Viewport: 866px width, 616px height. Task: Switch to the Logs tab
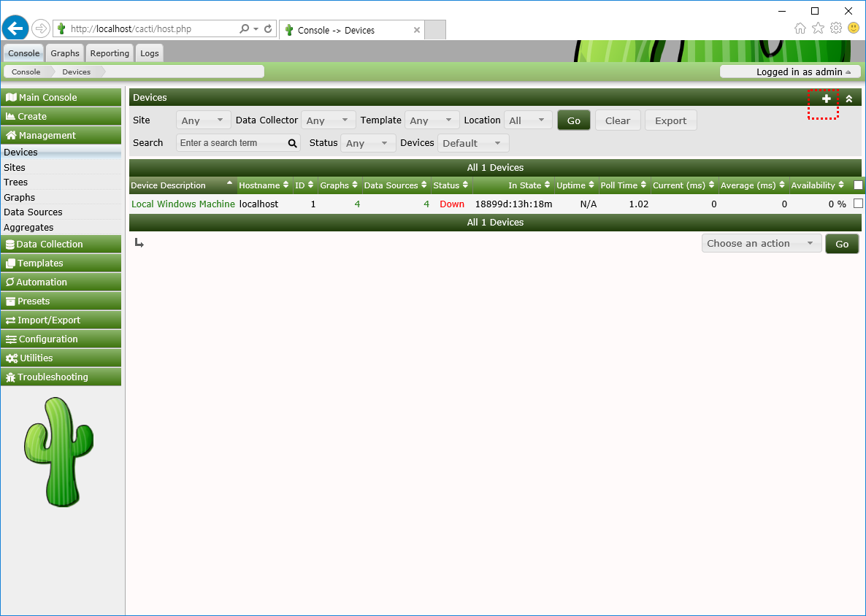149,53
